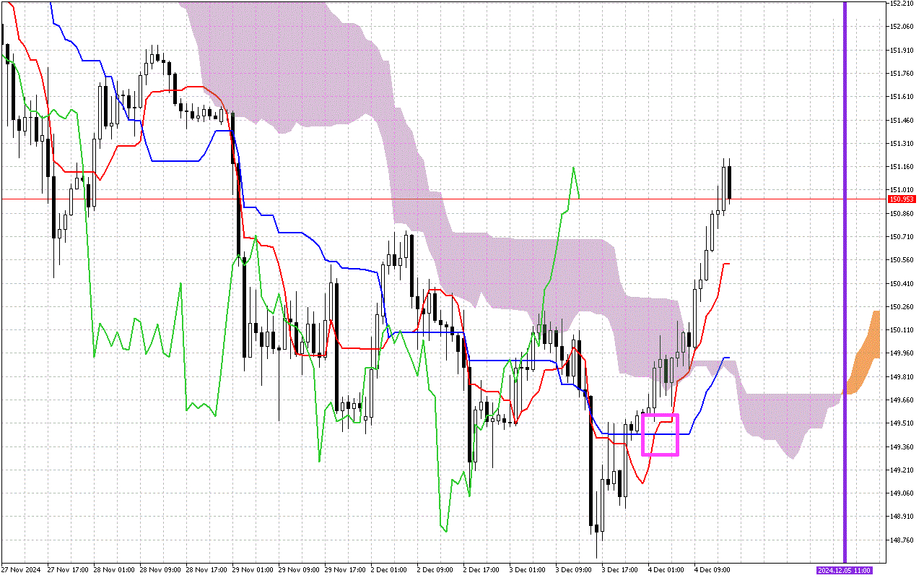This screenshot has width=924, height=578.
Task: Click the 150.110 price axis label
Action: click(x=902, y=330)
